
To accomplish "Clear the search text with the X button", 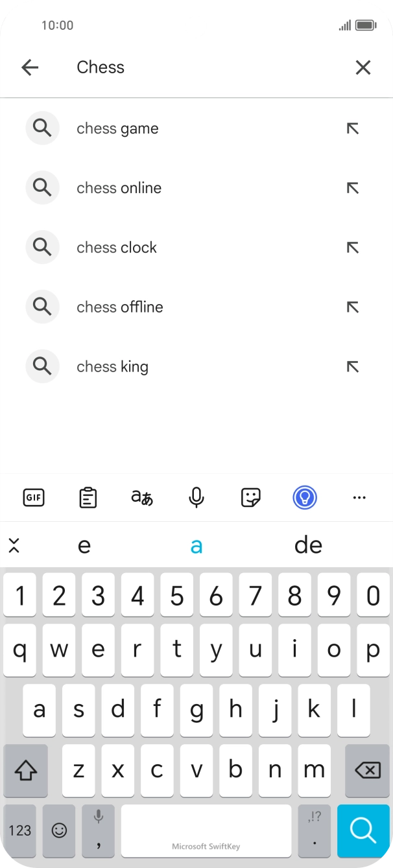I will pos(363,67).
